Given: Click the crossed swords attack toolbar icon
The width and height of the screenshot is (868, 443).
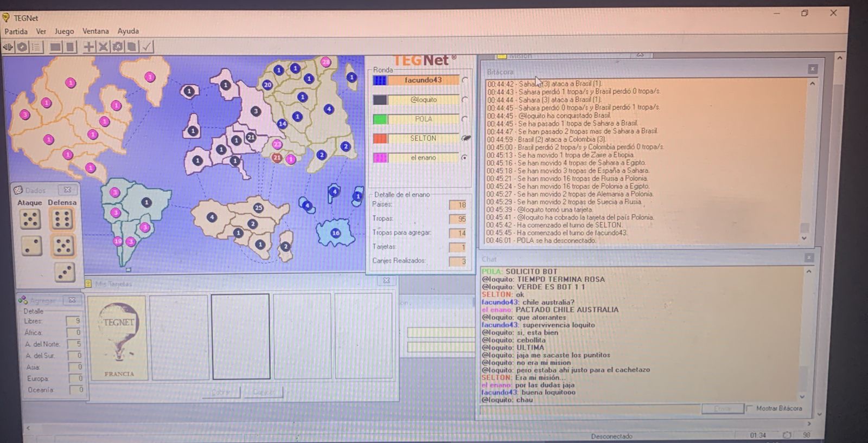Looking at the screenshot, I should pyautogui.click(x=103, y=47).
